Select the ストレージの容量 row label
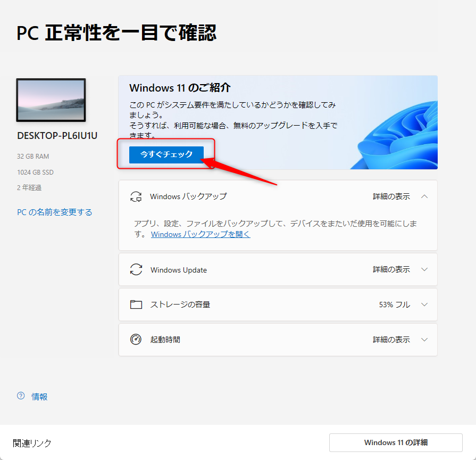 (x=180, y=305)
